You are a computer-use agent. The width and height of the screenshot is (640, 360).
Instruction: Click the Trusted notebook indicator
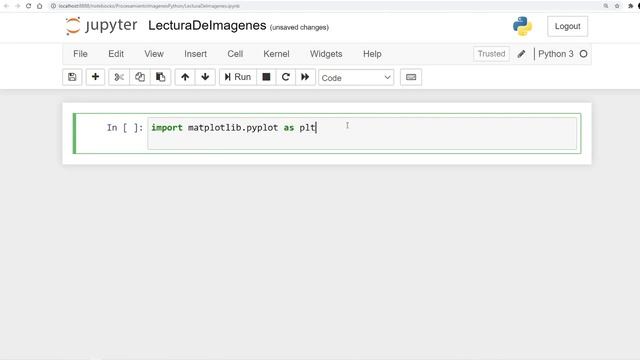point(491,54)
